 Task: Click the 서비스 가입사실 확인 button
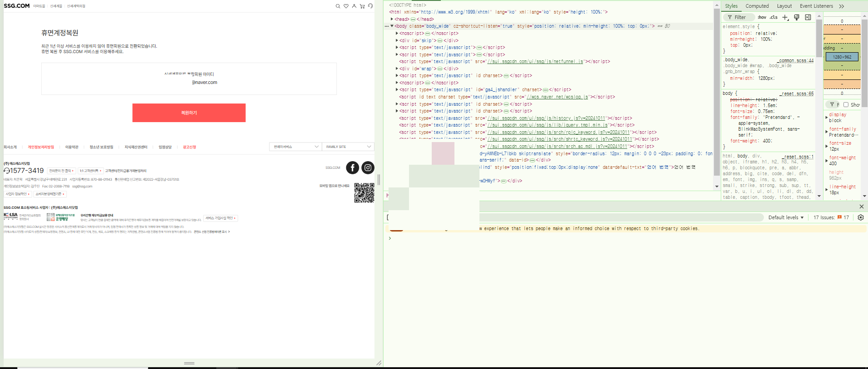[x=220, y=218]
